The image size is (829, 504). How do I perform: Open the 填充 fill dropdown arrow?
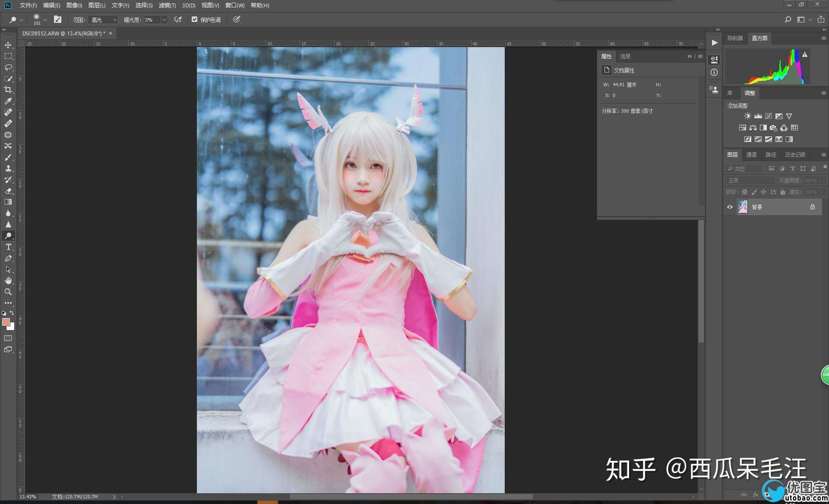824,192
